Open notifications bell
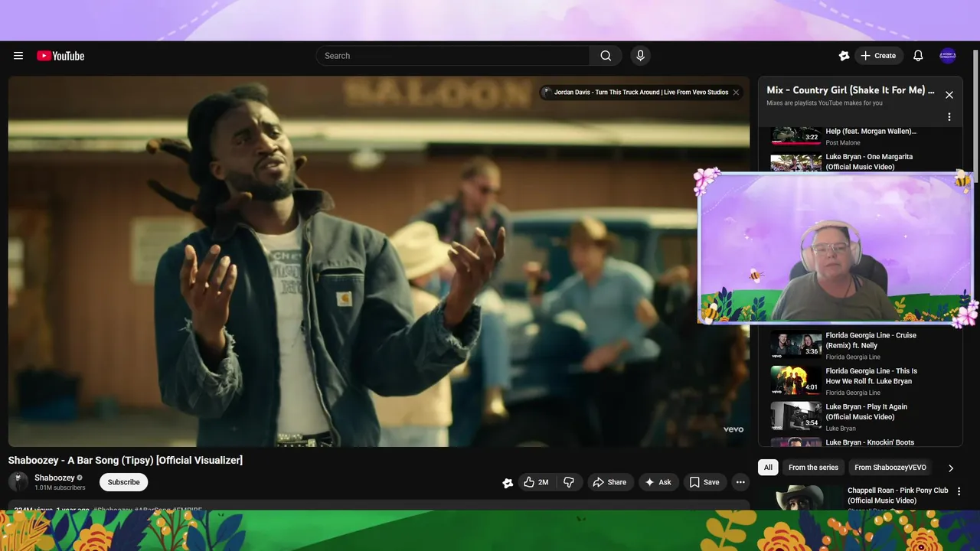This screenshot has height=551, width=980. tap(918, 56)
